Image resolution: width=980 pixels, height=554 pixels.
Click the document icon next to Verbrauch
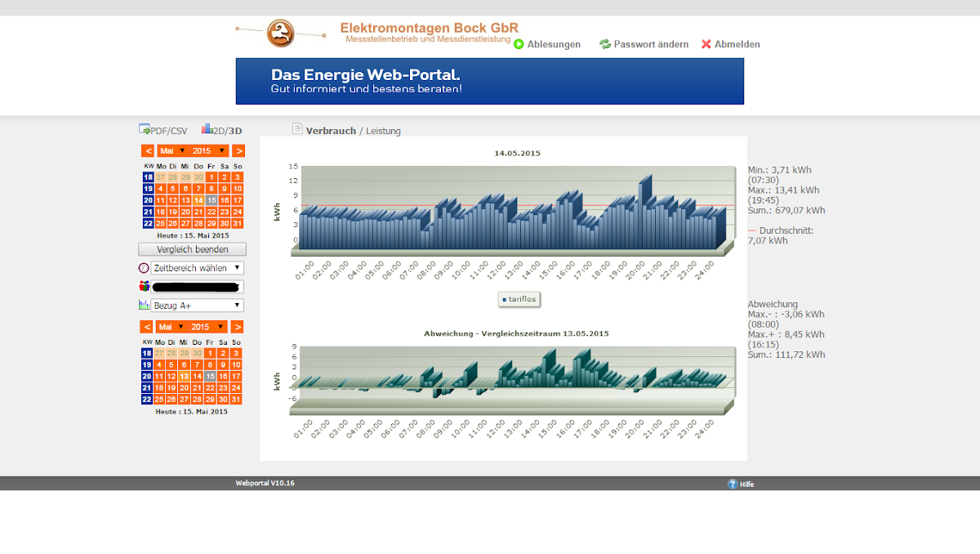point(297,129)
